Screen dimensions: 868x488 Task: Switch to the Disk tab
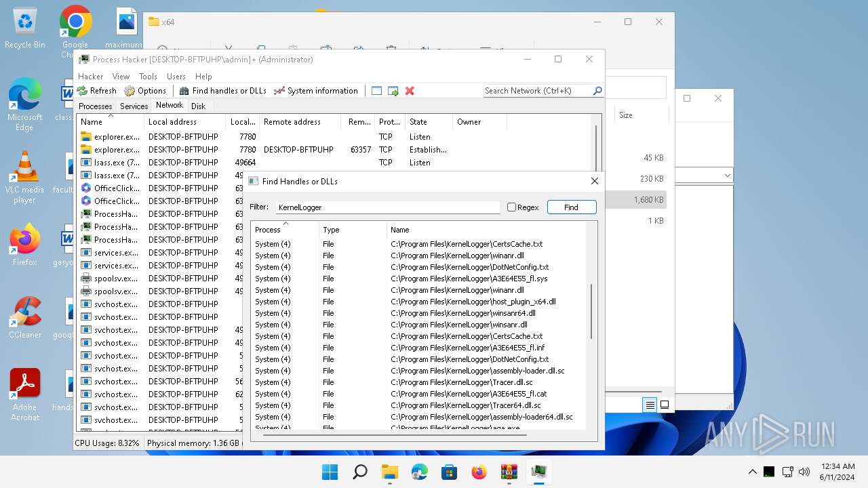coord(198,106)
